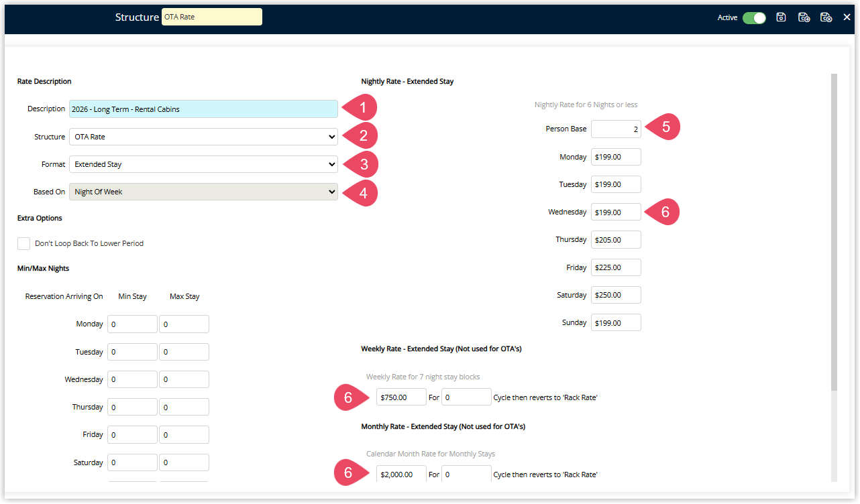Click Monday Min Stay field

[132, 324]
